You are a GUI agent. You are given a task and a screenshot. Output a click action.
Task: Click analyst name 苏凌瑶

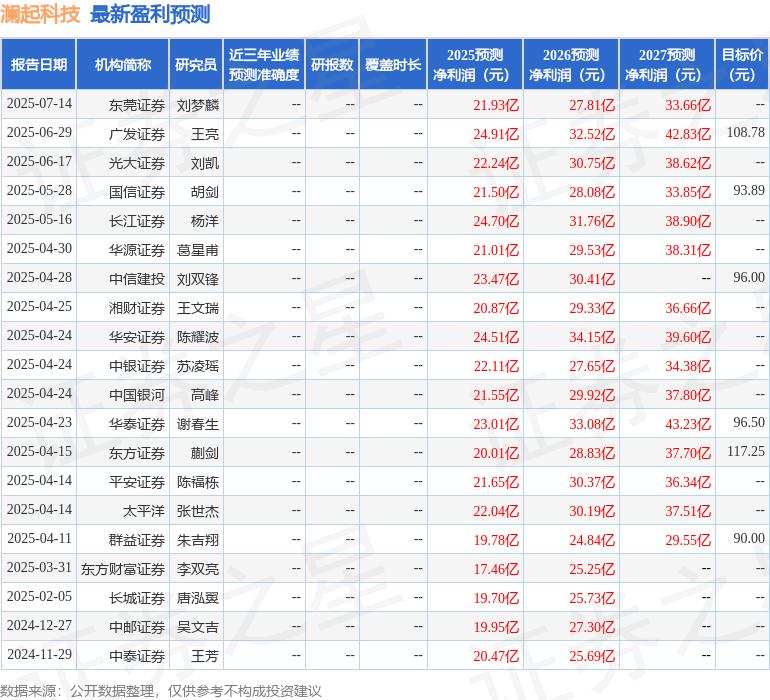point(197,366)
